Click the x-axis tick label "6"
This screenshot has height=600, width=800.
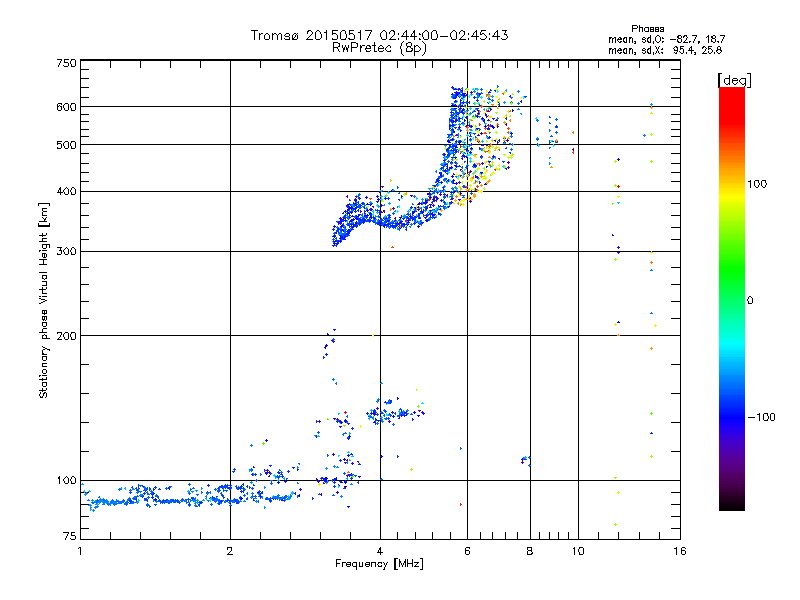[467, 551]
